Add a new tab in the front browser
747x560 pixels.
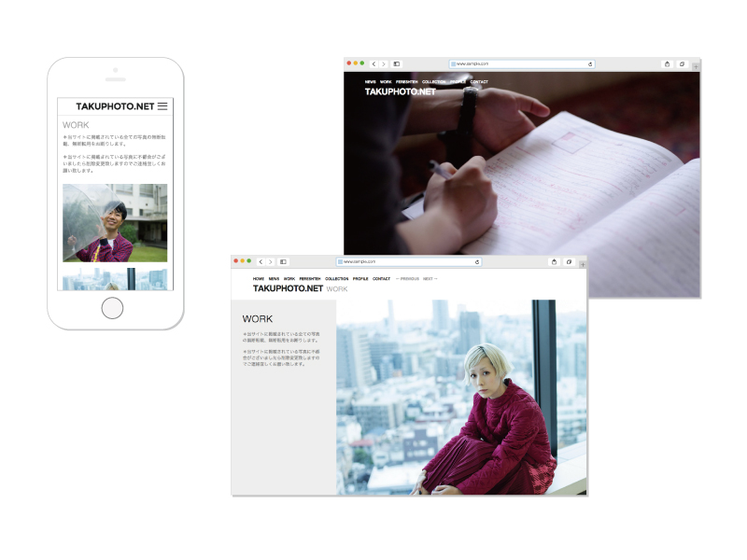point(582,265)
